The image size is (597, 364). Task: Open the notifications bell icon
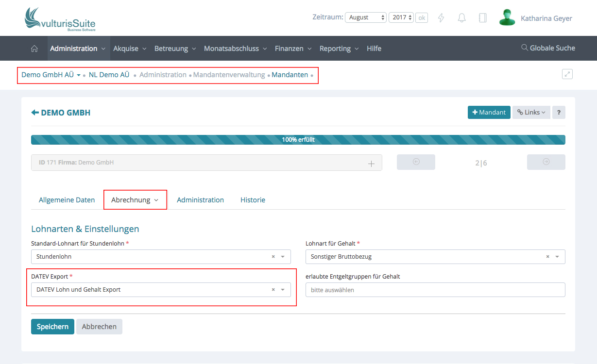[x=462, y=18]
